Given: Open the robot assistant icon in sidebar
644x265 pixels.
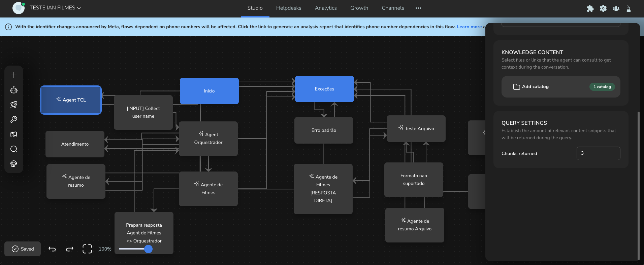Looking at the screenshot, I should click(x=14, y=90).
